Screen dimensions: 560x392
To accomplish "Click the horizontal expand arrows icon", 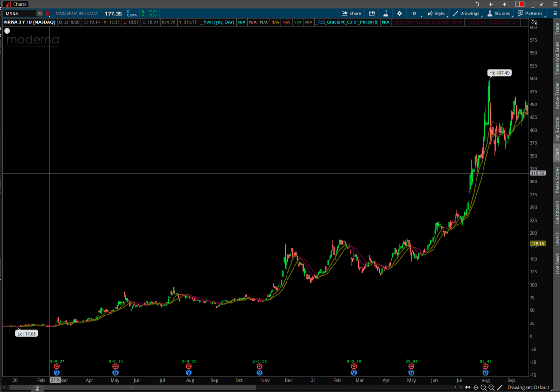I will 468,388.
